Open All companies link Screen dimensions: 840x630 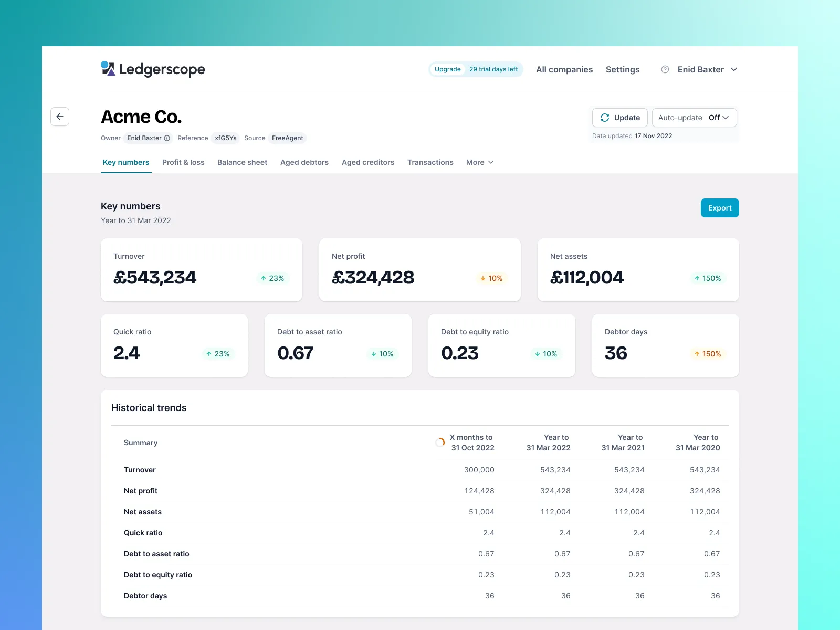coord(564,69)
